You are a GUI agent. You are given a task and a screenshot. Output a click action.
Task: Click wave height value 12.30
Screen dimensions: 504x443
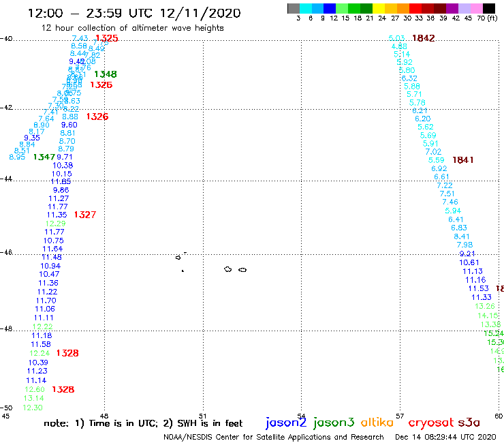point(33,408)
